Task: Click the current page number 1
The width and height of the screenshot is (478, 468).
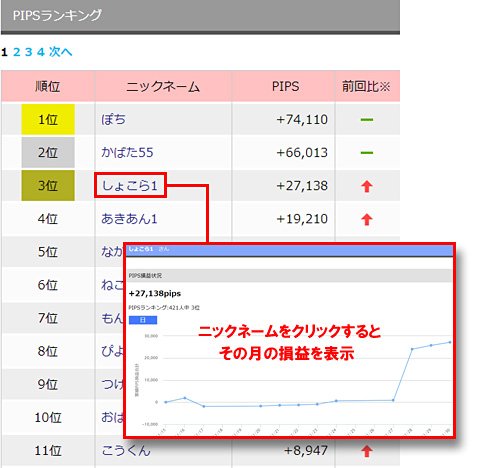Action: click(x=4, y=52)
